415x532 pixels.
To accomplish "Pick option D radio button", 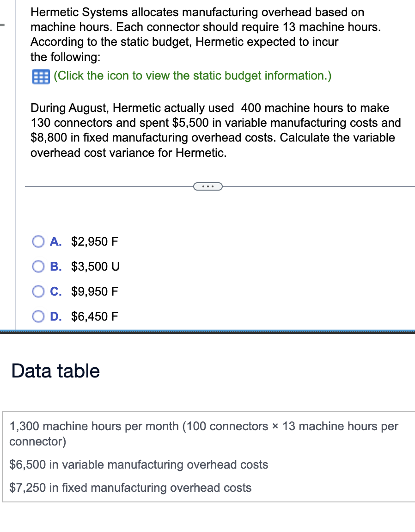I will tap(39, 316).
